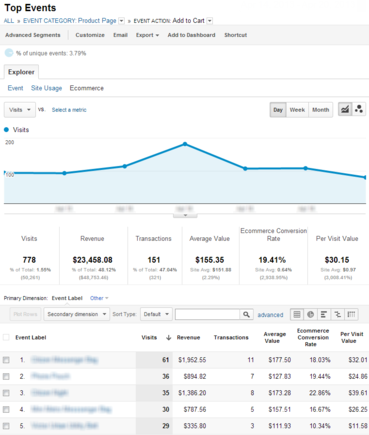The height and width of the screenshot is (435, 369).
Task: Collapse the chart using the arrow handle
Action: point(185,215)
